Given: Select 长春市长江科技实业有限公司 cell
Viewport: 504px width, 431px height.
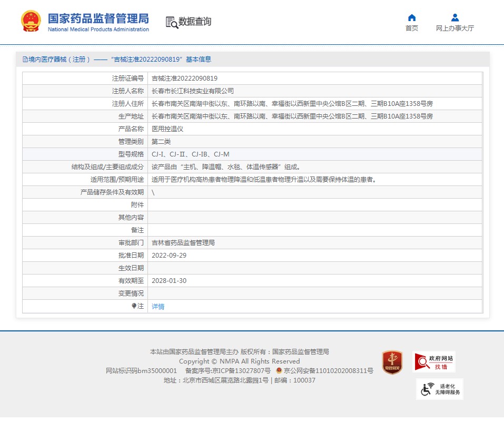Looking at the screenshot, I should [193, 91].
